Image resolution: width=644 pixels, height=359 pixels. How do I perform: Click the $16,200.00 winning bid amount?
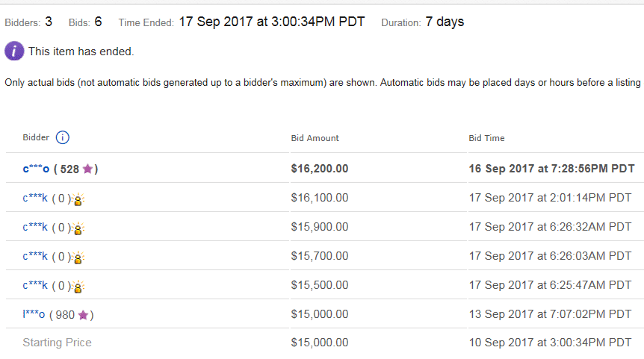319,169
